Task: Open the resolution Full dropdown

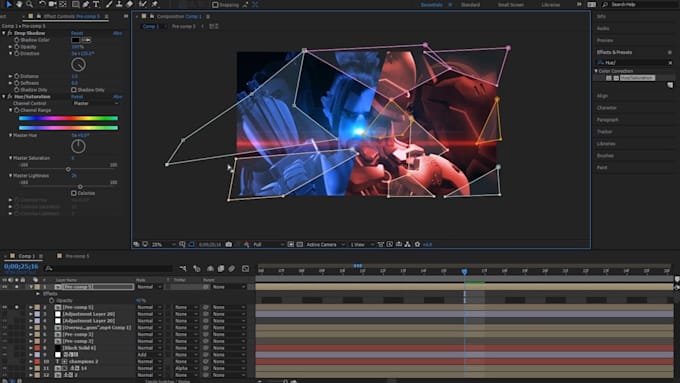Action: point(268,245)
